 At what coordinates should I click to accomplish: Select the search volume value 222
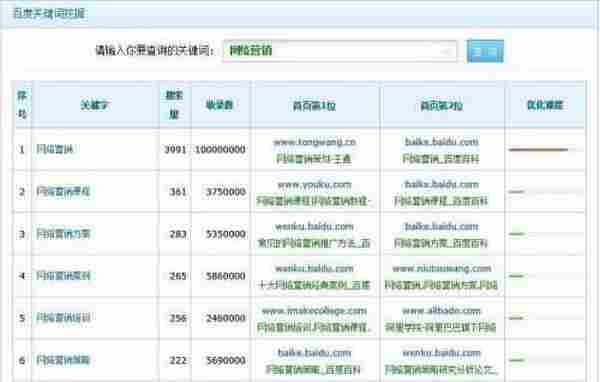[178, 360]
